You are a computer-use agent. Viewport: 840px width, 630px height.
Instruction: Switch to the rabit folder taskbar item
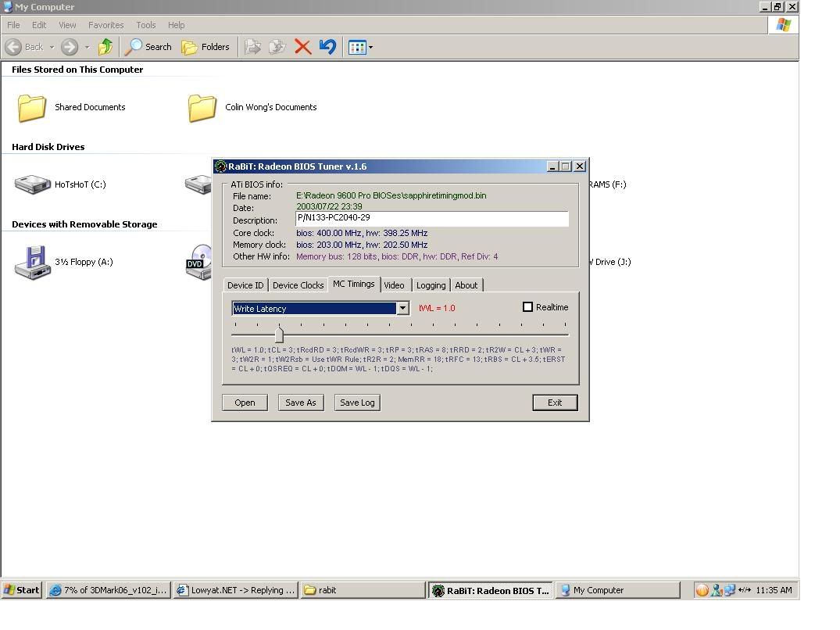tap(363, 590)
